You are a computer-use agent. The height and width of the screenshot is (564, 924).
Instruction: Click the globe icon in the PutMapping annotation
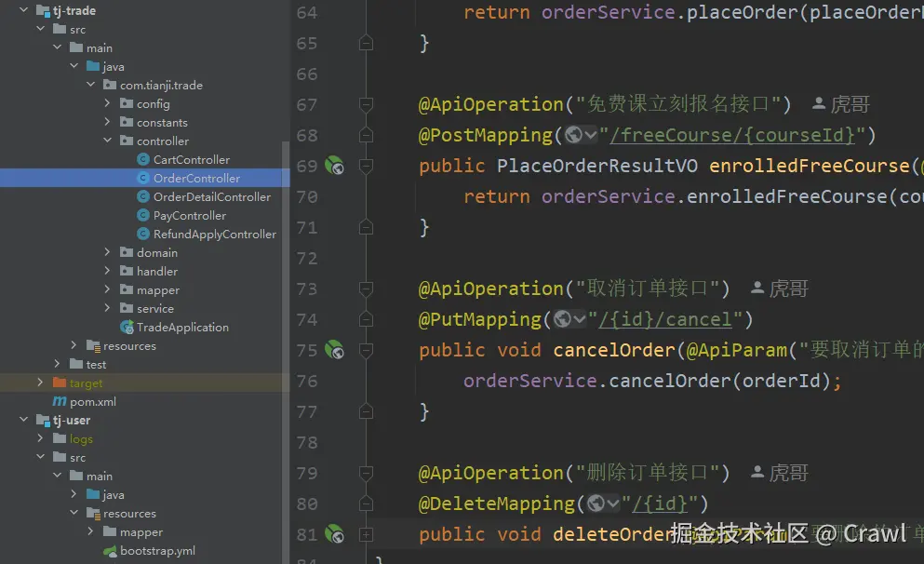[562, 319]
